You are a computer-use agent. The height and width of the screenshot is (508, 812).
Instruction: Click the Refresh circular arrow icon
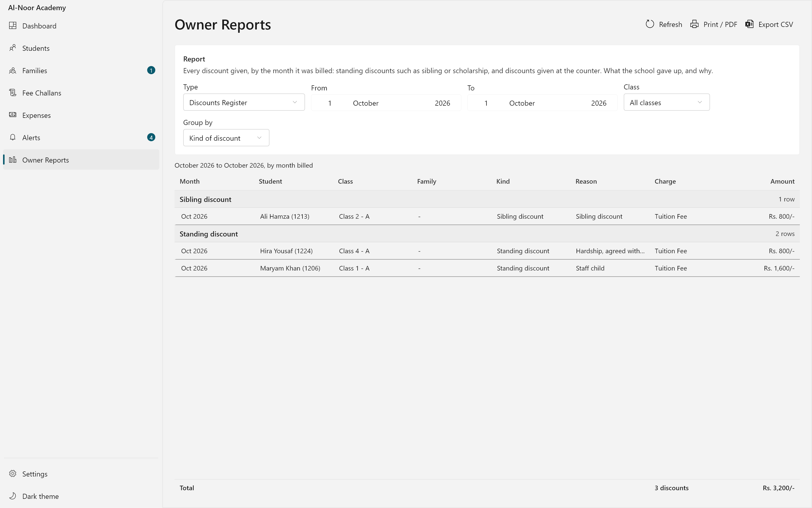click(x=650, y=24)
